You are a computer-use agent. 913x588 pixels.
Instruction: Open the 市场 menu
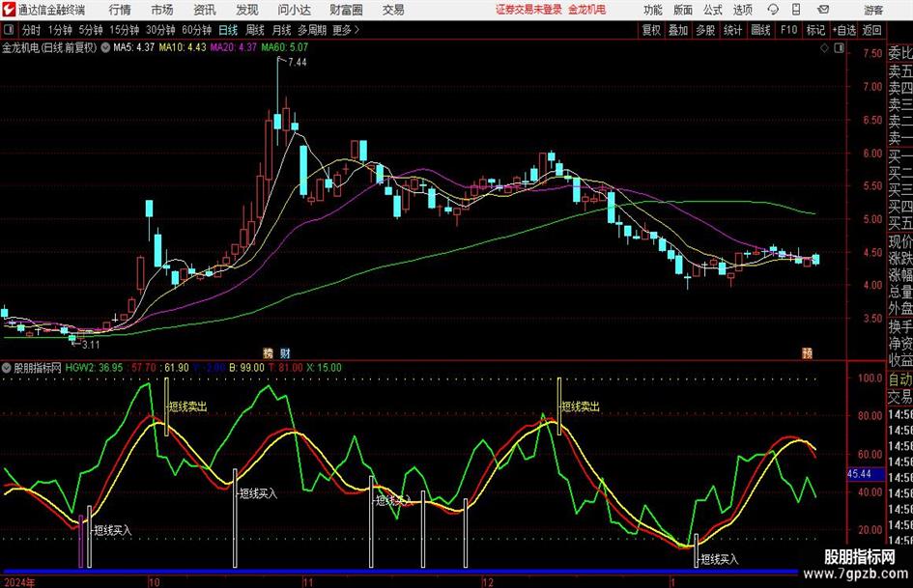[x=162, y=10]
